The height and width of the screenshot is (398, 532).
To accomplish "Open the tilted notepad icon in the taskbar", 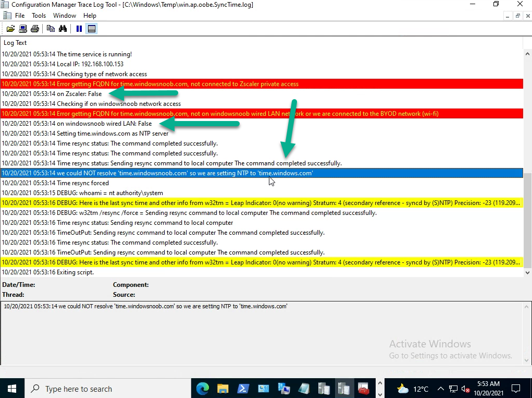I will click(x=304, y=389).
